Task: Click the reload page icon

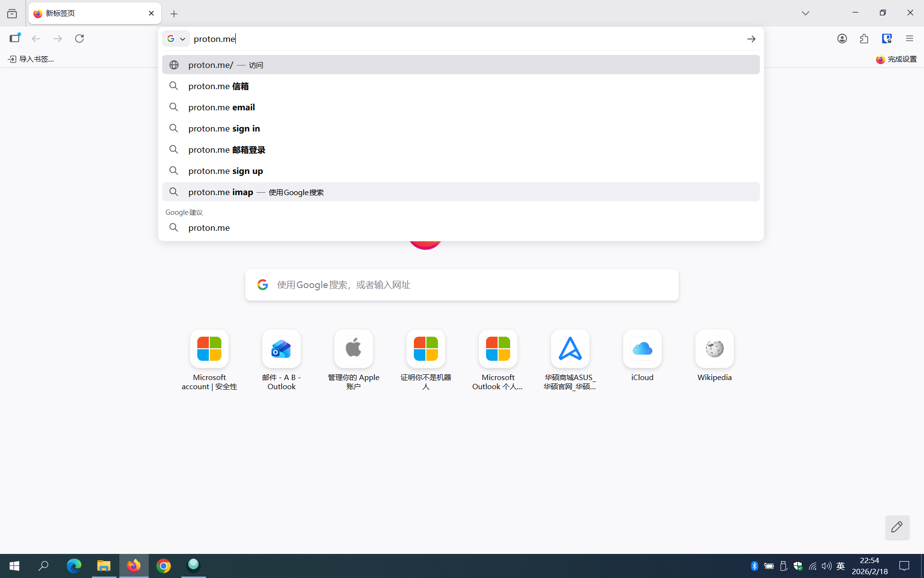Action: [79, 39]
